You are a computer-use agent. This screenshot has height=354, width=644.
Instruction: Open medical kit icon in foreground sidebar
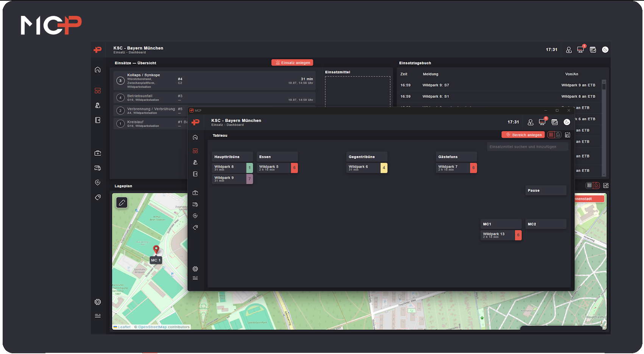195,193
